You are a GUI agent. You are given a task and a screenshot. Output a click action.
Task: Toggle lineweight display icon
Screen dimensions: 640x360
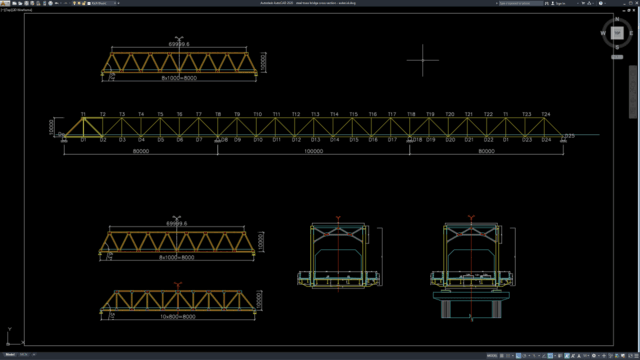click(560, 356)
